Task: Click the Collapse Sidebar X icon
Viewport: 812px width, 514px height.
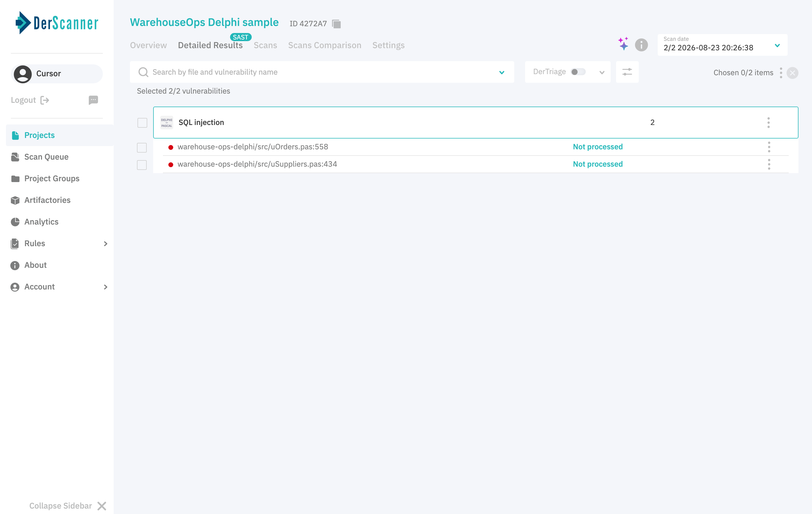Action: 101,506
